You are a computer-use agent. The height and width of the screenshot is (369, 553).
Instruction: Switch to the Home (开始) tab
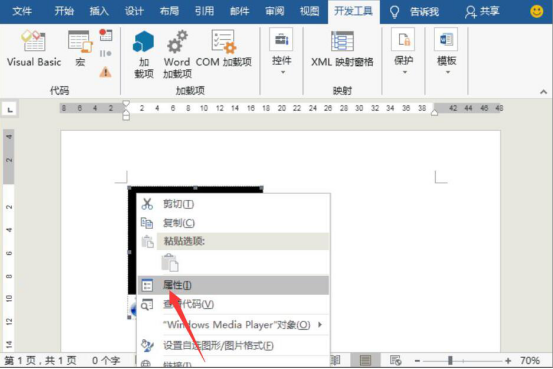pyautogui.click(x=64, y=12)
